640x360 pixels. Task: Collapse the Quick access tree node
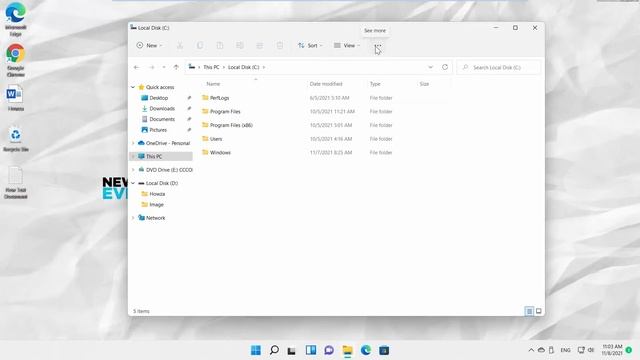point(133,87)
